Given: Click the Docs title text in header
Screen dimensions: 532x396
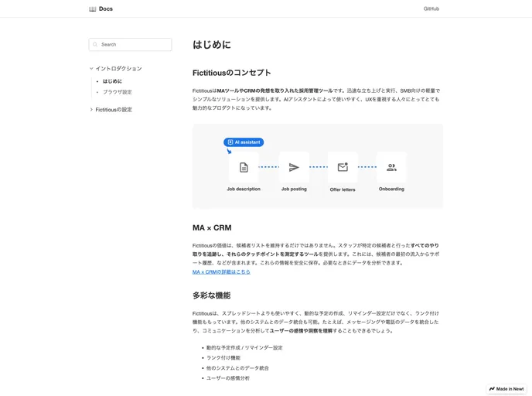Looking at the screenshot, I should (106, 9).
